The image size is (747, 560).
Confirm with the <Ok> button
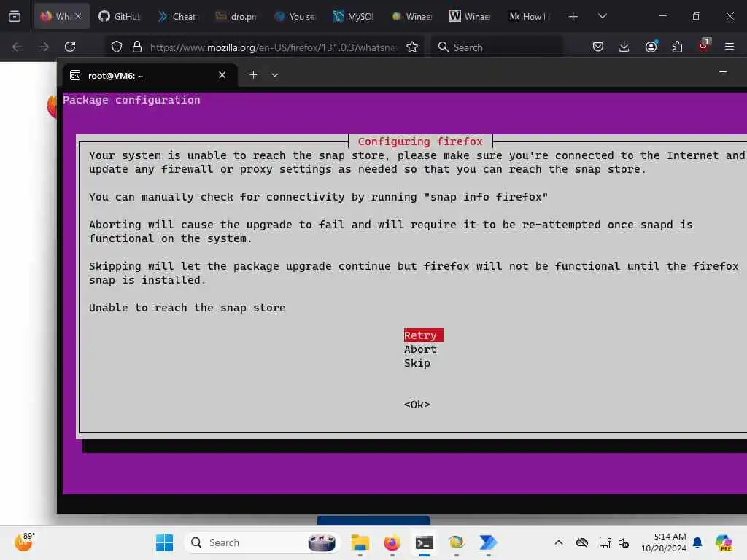417,404
